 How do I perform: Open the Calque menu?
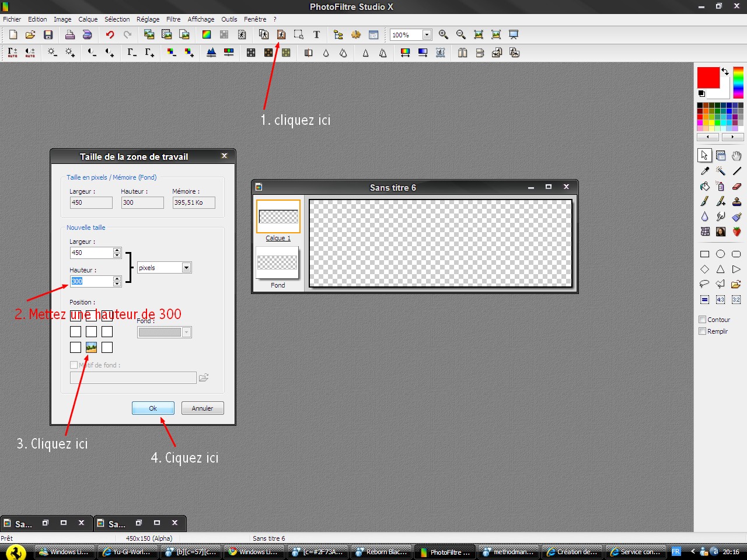88,19
